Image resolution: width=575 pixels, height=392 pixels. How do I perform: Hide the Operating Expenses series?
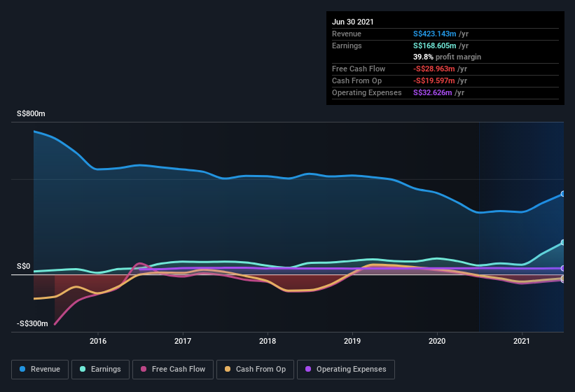tap(346, 370)
